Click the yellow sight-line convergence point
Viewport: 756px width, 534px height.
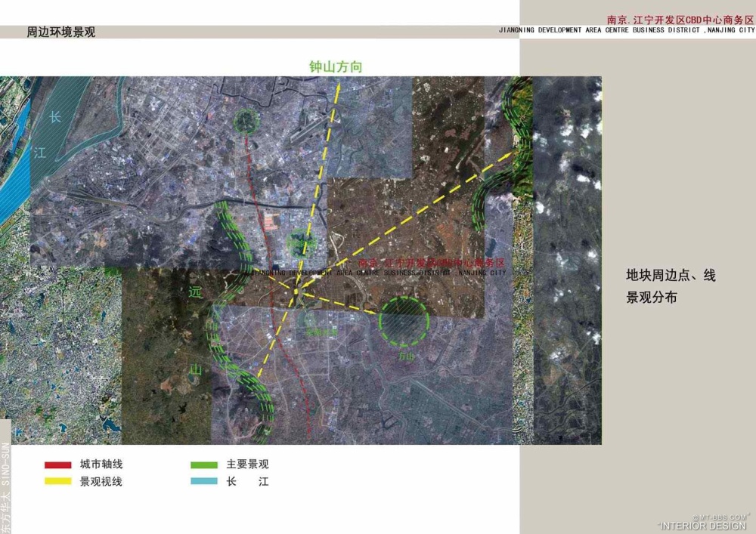click(298, 291)
